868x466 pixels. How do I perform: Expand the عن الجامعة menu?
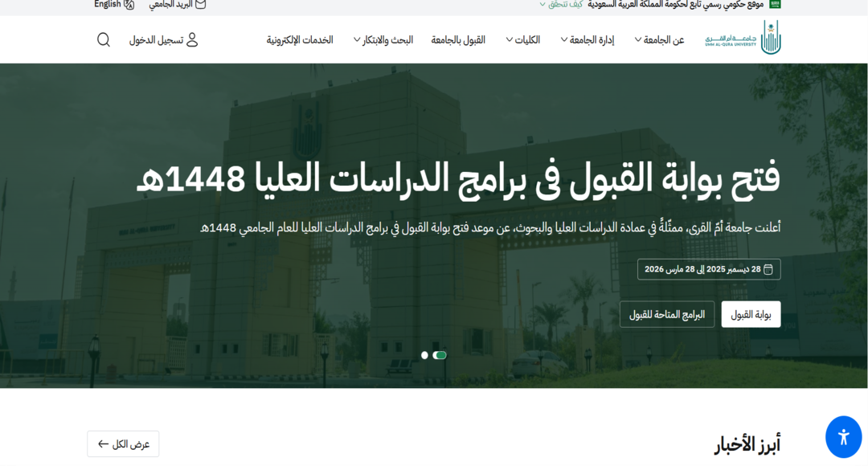tap(659, 39)
